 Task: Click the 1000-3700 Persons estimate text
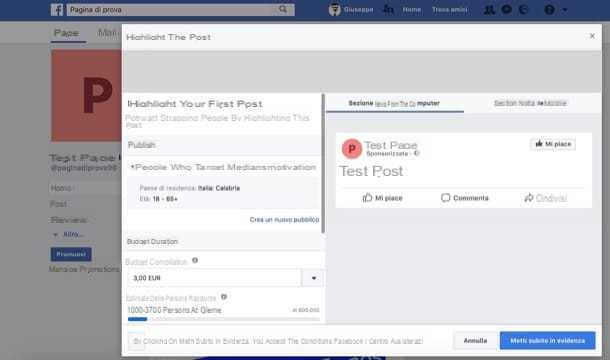click(x=174, y=310)
